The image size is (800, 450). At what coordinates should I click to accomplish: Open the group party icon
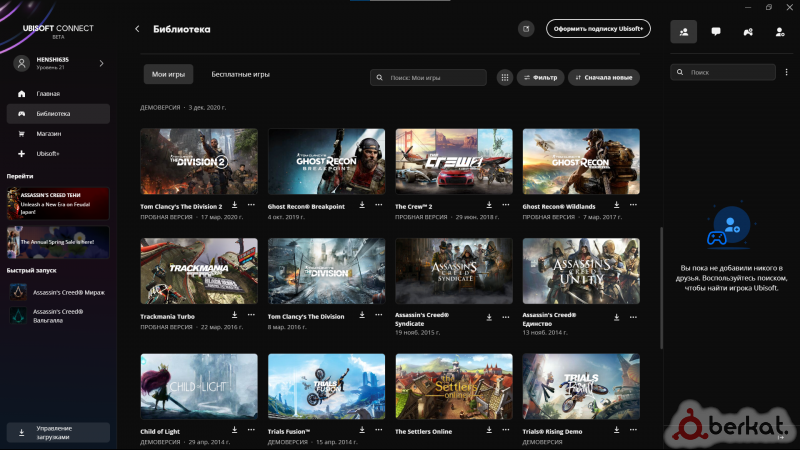point(748,32)
